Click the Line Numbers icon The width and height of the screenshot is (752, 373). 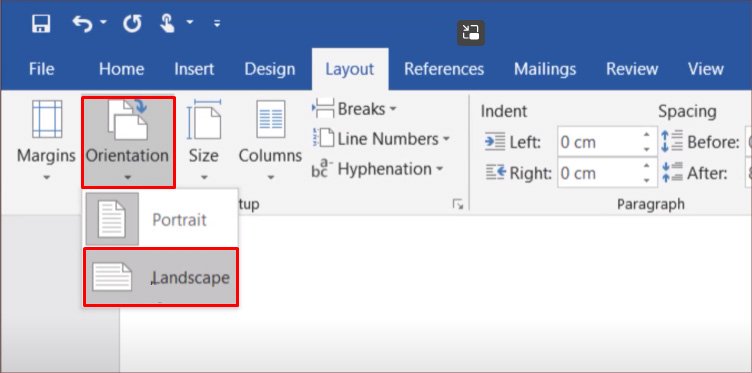(x=323, y=139)
